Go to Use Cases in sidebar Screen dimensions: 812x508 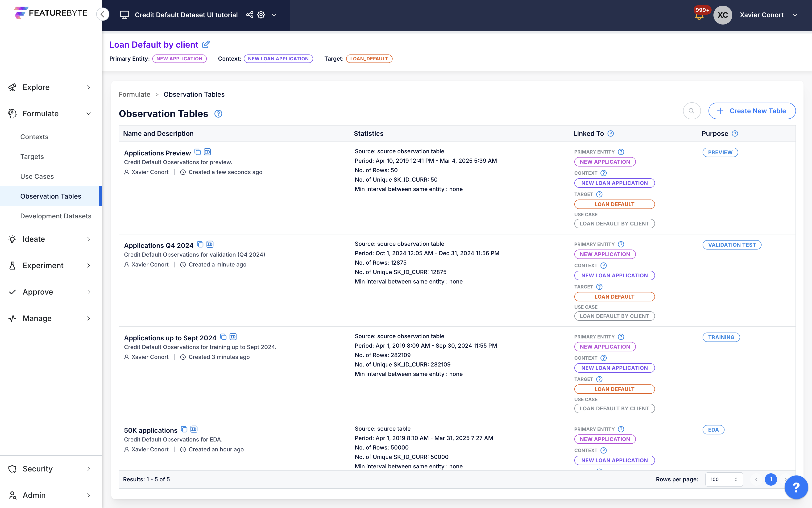click(37, 176)
